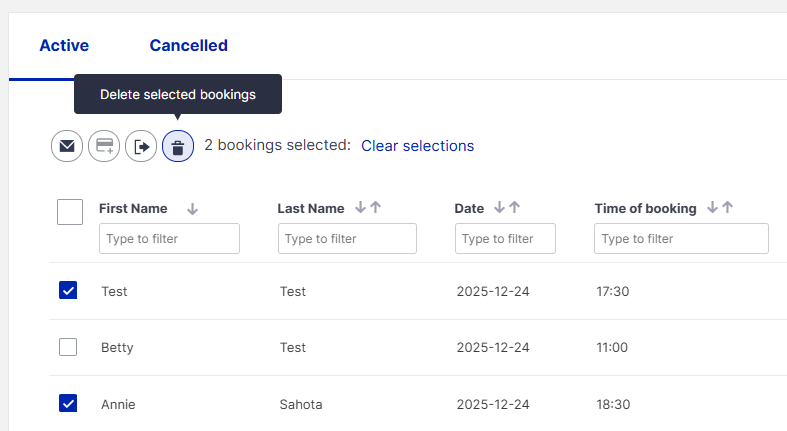Sort Time of booking descending arrow
Viewport: 787px width, 431px height.
[712, 208]
